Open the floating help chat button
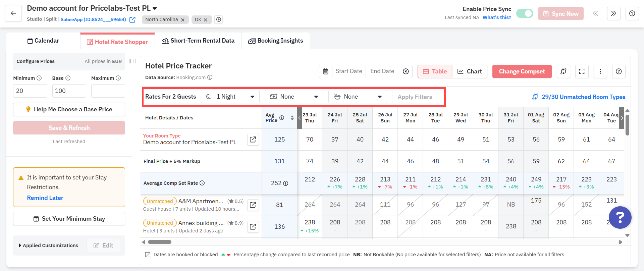644x271 pixels. 620,217
